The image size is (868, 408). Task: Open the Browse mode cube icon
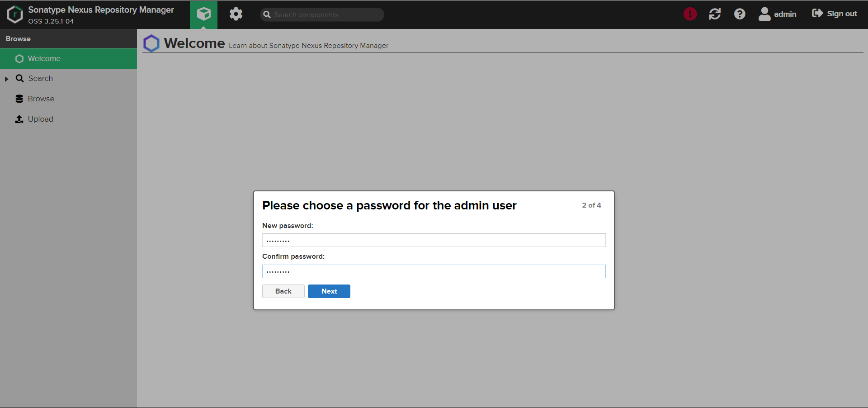click(x=203, y=14)
